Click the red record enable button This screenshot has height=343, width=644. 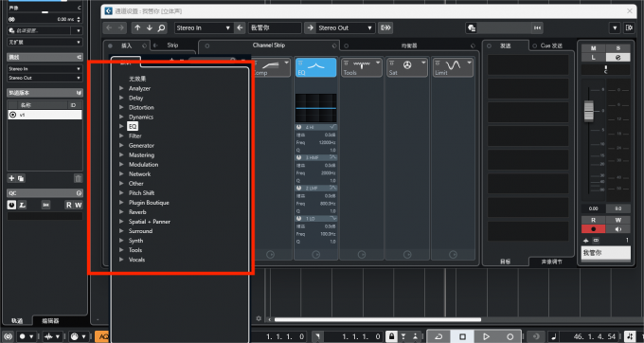tap(593, 228)
